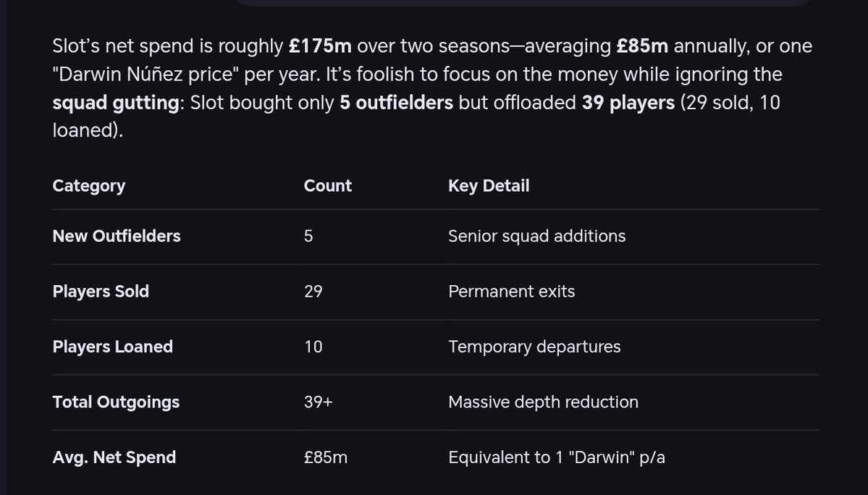Click the Massive depth reduction cell
Viewport: 868px width, 495px height.
point(543,402)
